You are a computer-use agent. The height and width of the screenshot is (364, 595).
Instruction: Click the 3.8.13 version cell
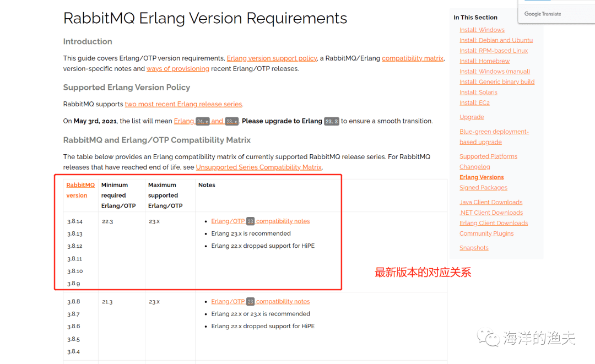pyautogui.click(x=75, y=234)
